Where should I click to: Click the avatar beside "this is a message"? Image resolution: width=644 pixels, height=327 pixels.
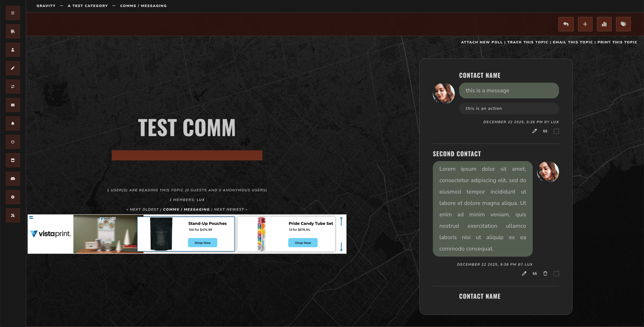coord(444,93)
